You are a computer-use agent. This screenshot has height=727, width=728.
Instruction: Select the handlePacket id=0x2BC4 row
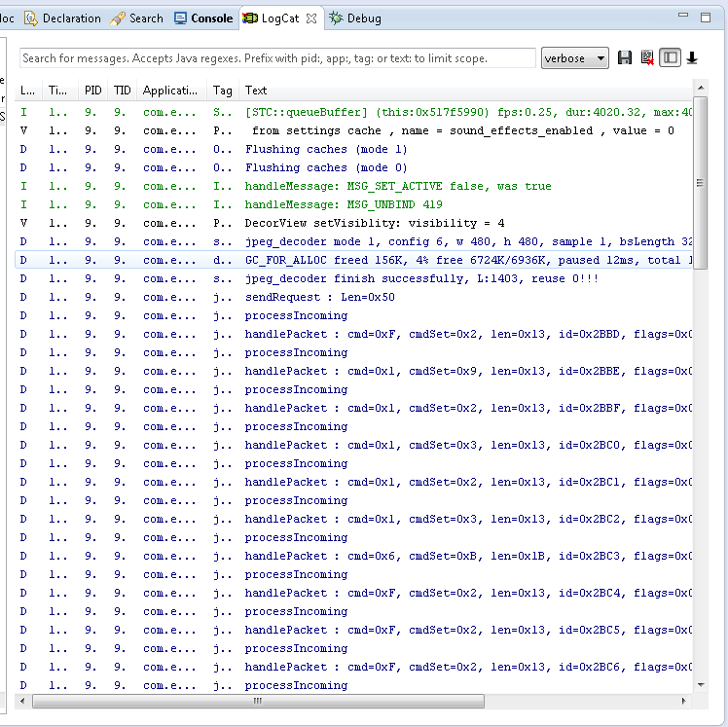click(x=354, y=594)
